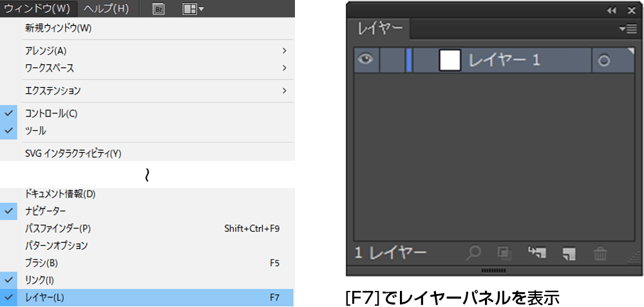Screen dimensions: 644x307
Task: Click the レイヤー 1 target circle
Action: tap(604, 60)
